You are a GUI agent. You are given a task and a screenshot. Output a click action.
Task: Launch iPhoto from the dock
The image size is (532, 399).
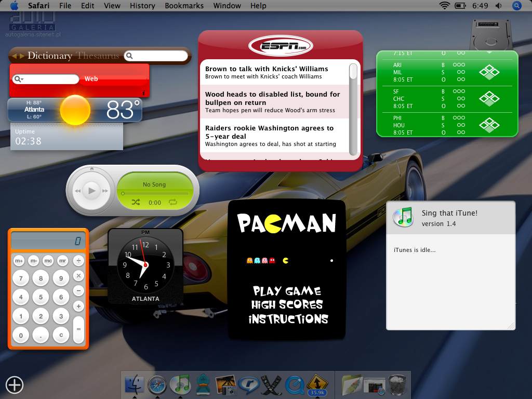[225, 385]
